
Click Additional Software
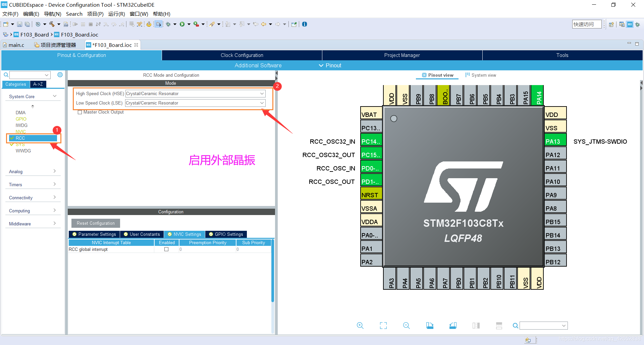[x=258, y=65]
